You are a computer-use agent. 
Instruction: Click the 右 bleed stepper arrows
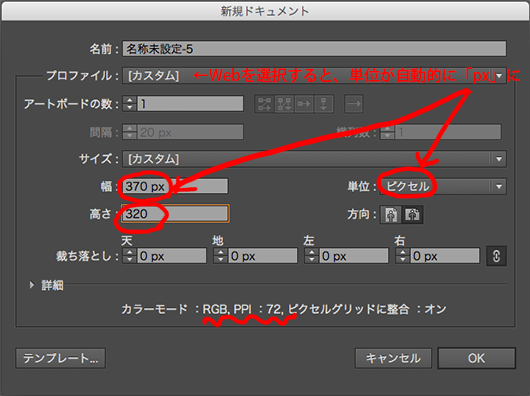(x=402, y=256)
